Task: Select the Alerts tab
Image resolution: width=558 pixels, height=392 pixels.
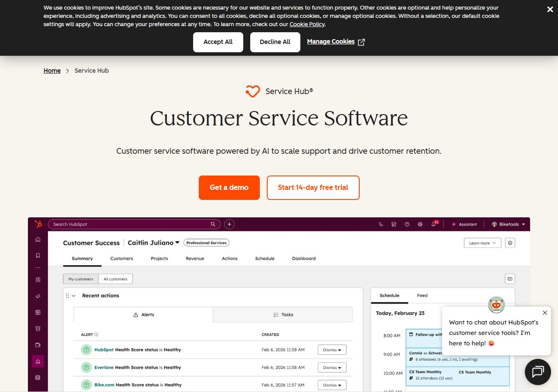Action: (143, 314)
